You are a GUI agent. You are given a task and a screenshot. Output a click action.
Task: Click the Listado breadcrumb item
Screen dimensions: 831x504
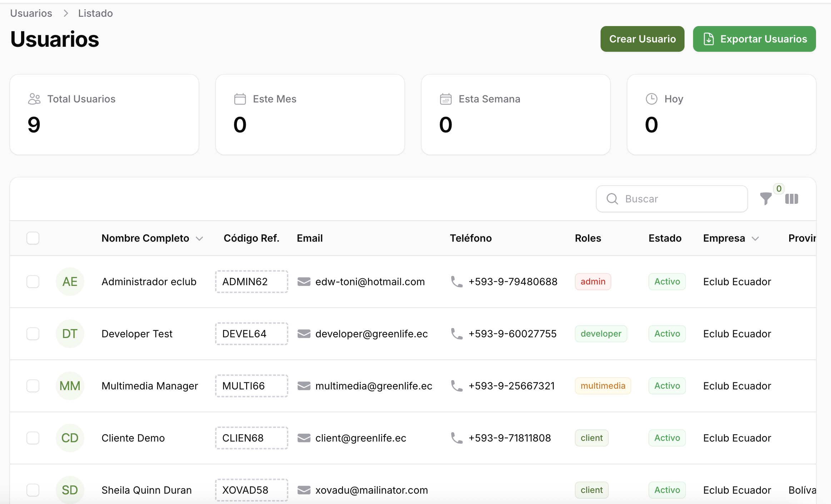click(x=95, y=13)
